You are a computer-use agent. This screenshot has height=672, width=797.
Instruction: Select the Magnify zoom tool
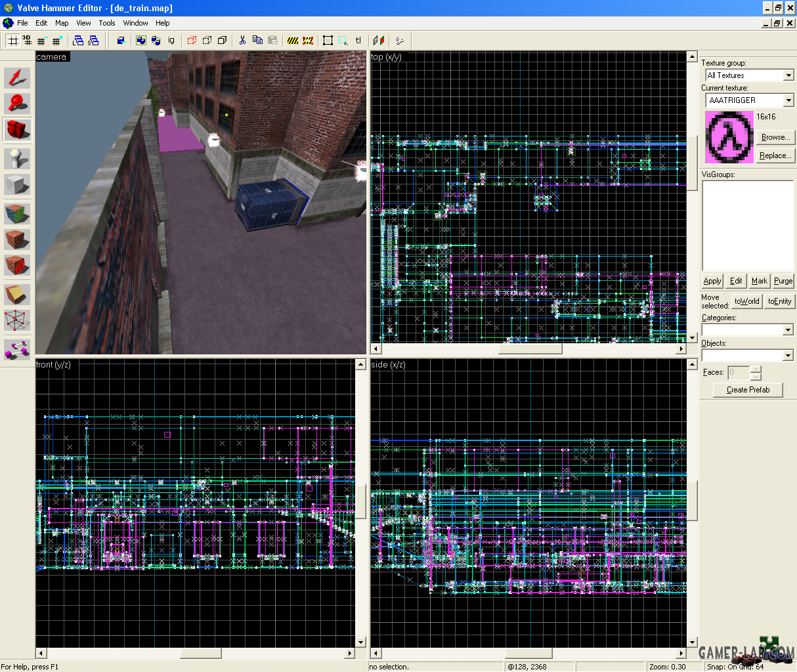[18, 103]
